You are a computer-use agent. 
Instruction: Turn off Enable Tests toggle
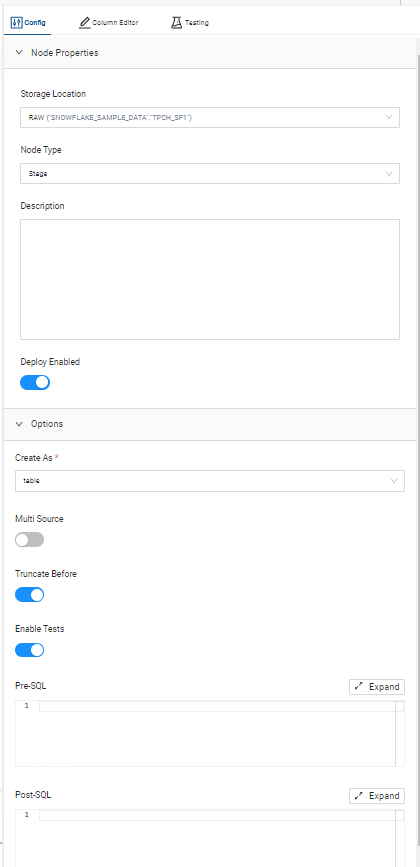(29, 650)
